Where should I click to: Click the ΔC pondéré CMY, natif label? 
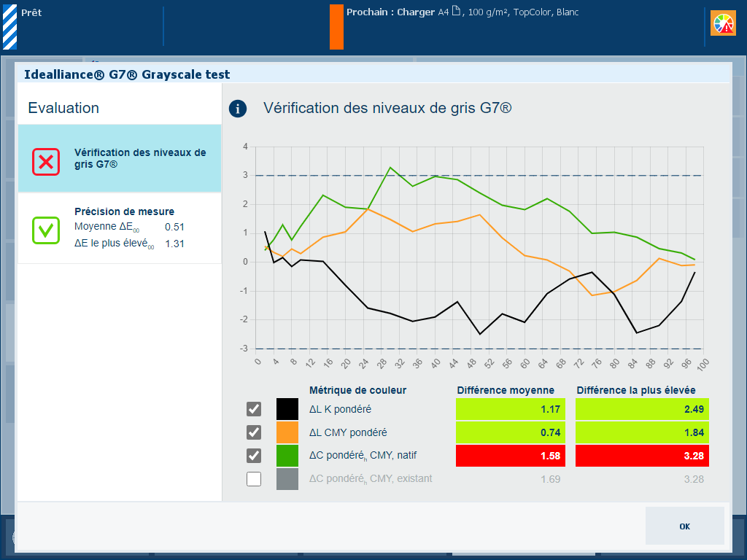363,456
